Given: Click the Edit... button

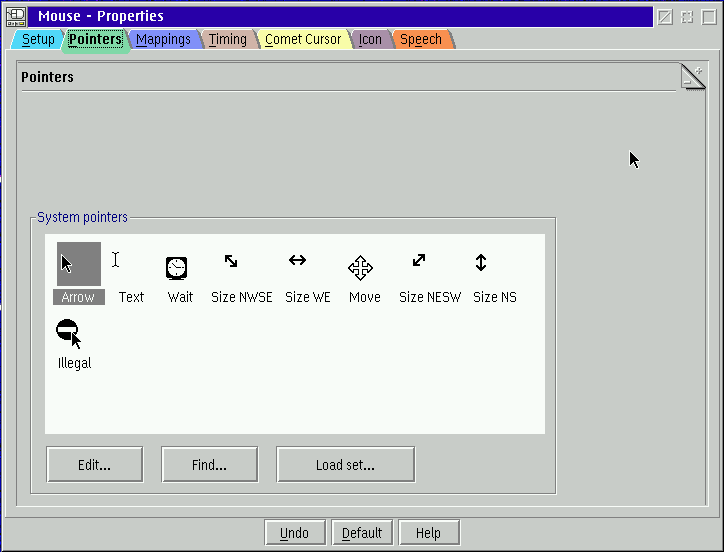Looking at the screenshot, I should pyautogui.click(x=95, y=464).
